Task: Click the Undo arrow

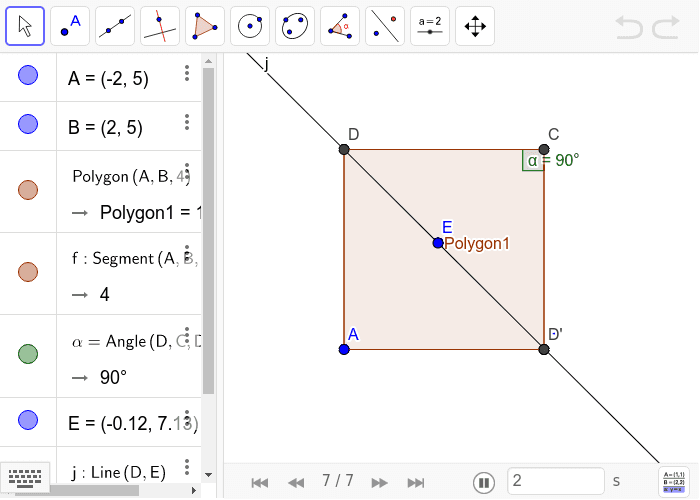Action: [629, 27]
